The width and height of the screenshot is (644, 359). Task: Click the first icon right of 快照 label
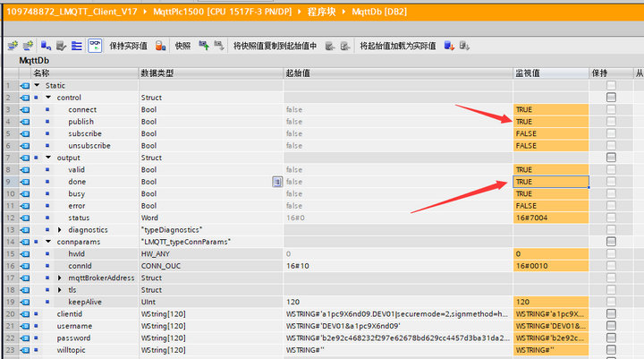(204, 45)
